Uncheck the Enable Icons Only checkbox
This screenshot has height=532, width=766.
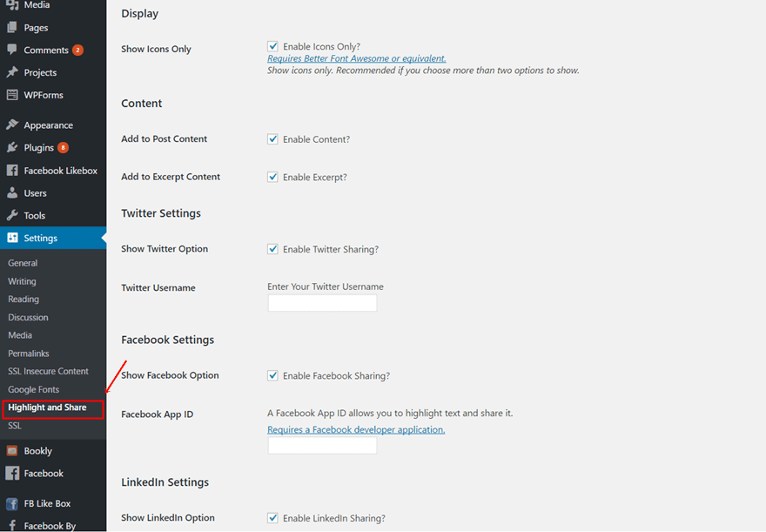click(x=273, y=46)
